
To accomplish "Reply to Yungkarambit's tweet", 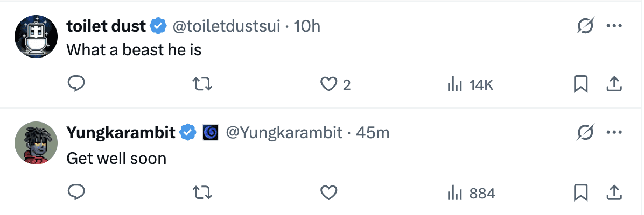I will tap(76, 192).
